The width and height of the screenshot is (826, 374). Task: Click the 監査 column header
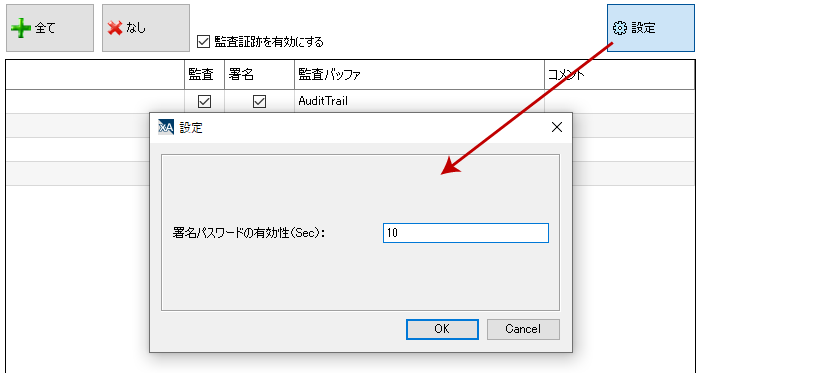pos(204,75)
